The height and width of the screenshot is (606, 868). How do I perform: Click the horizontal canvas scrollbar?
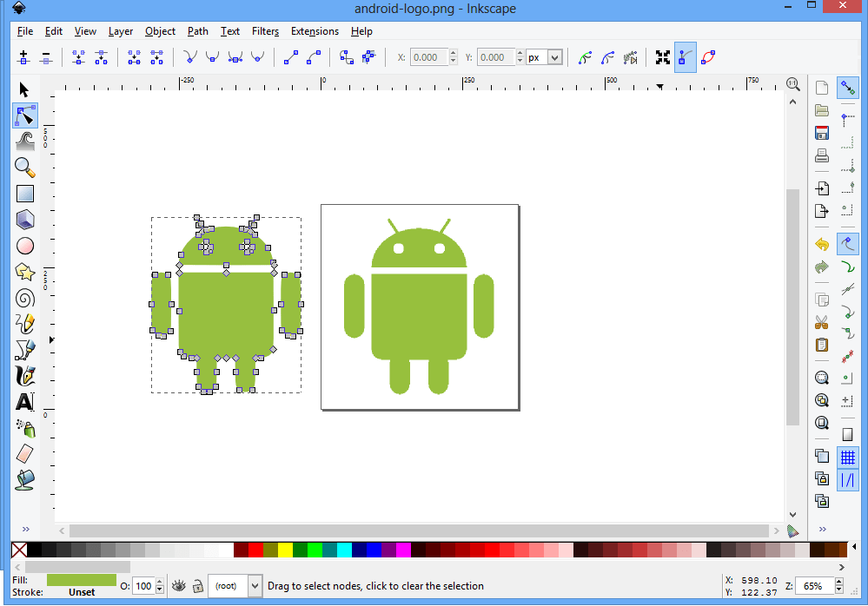tap(419, 530)
